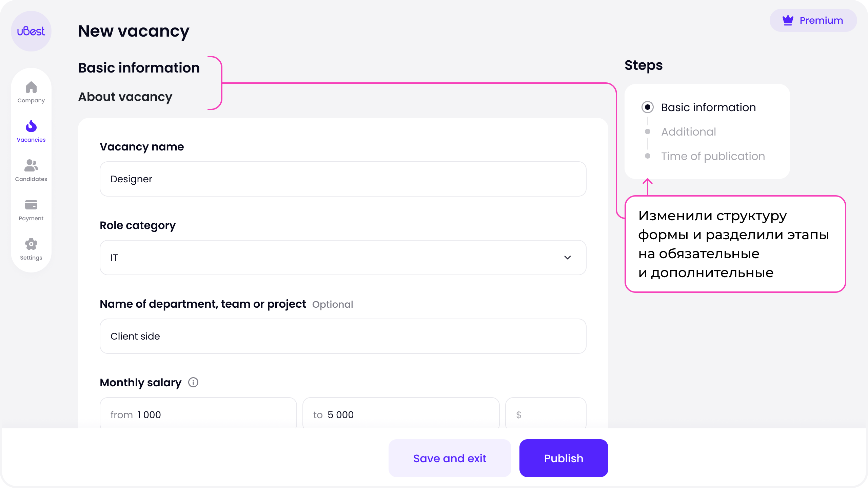This screenshot has width=868, height=488.
Task: Focus the salary from 1 000 field
Action: [198, 413]
